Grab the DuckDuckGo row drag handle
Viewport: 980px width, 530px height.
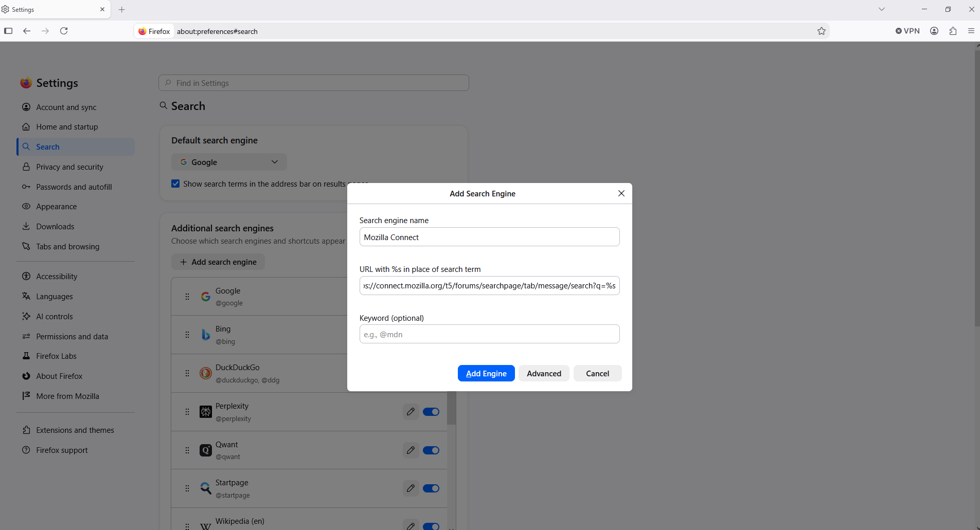(187, 373)
